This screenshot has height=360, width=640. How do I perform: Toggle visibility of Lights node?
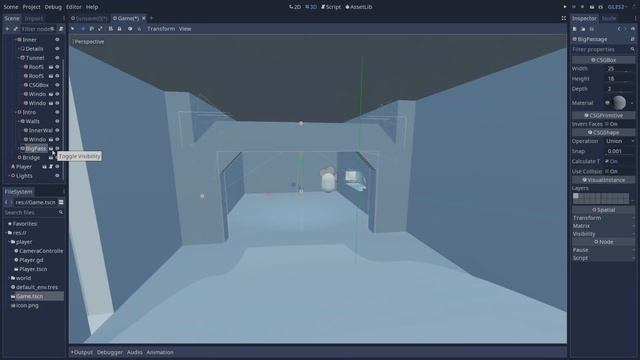(x=57, y=176)
